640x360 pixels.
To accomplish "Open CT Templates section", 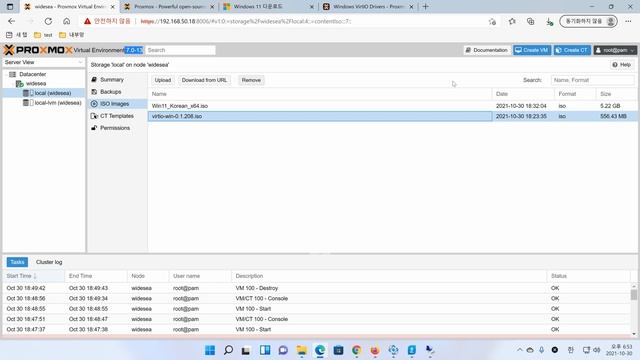I will (117, 116).
